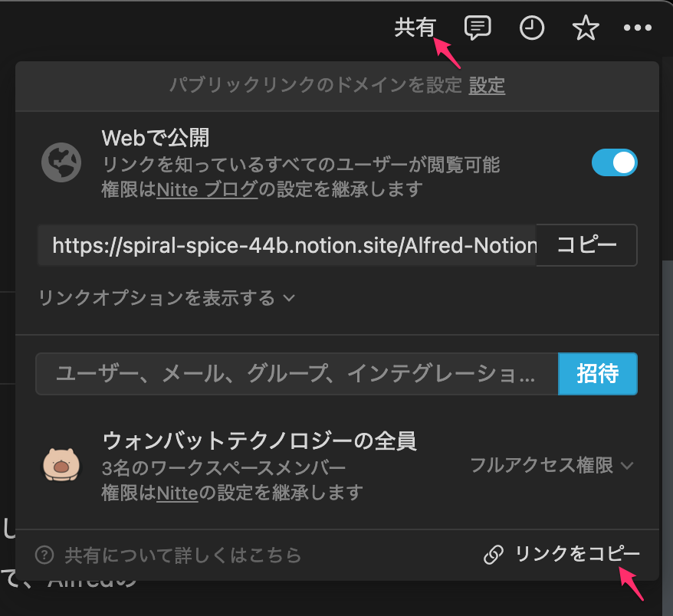Open page history clock icon
This screenshot has height=616, width=673.
click(532, 28)
